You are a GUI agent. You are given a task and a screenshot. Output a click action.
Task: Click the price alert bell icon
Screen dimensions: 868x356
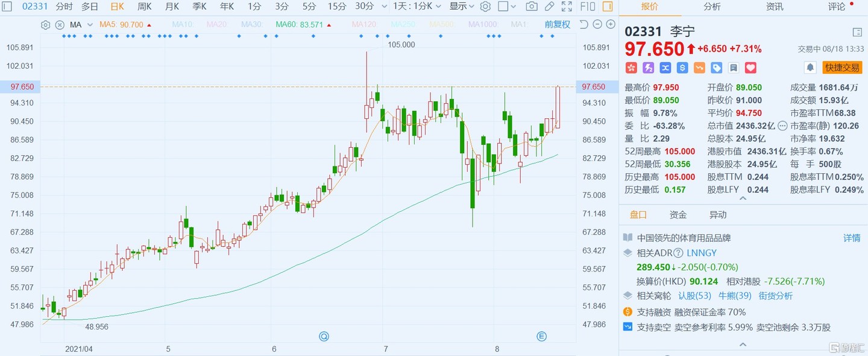pos(811,68)
